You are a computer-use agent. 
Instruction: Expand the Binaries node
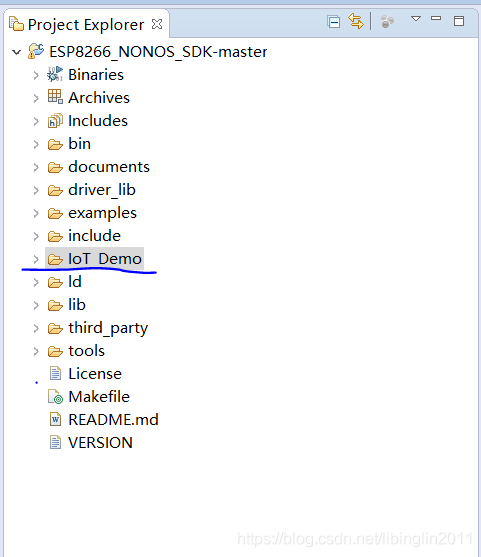36,75
